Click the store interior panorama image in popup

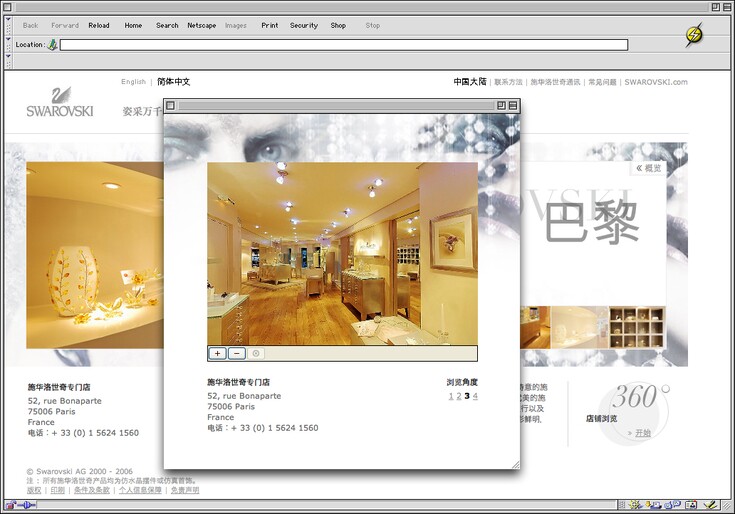pos(343,254)
